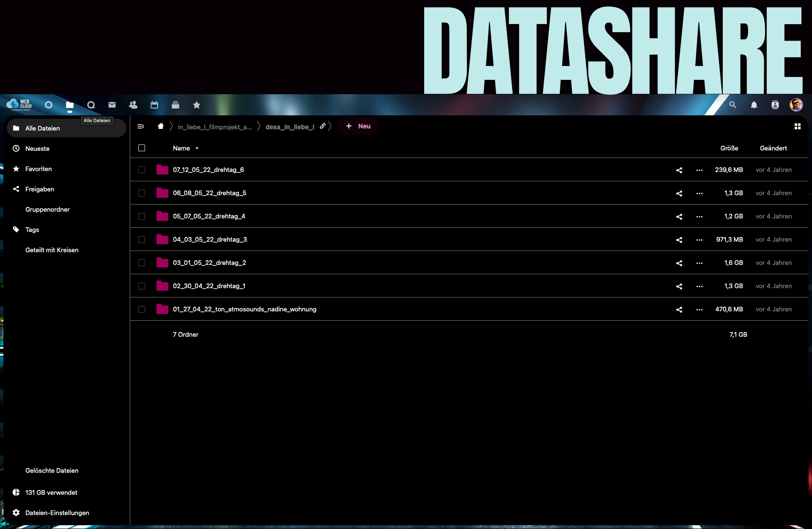Click the Neu button

358,126
